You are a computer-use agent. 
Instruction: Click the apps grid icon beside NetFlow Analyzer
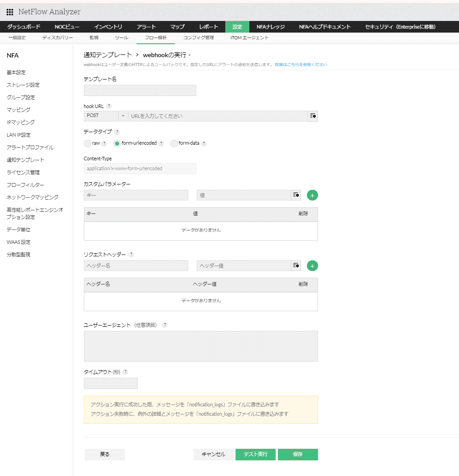[x=10, y=12]
